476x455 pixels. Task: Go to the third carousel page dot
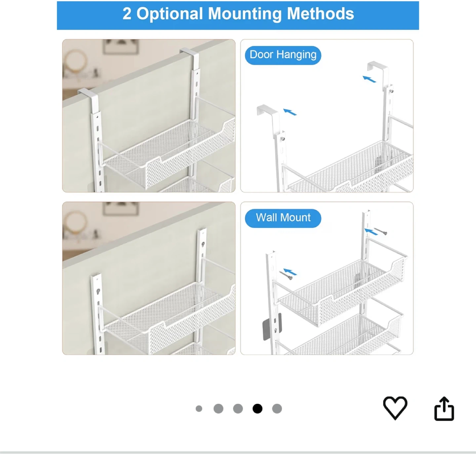[x=238, y=409]
